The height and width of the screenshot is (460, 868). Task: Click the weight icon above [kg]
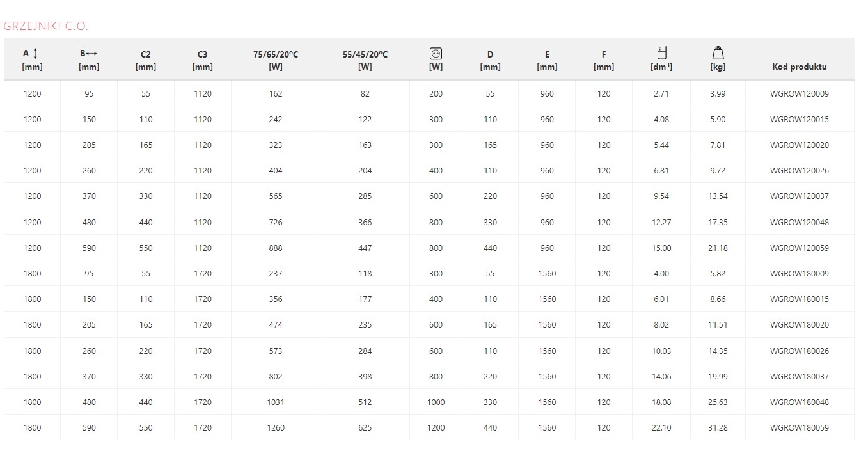[718, 53]
